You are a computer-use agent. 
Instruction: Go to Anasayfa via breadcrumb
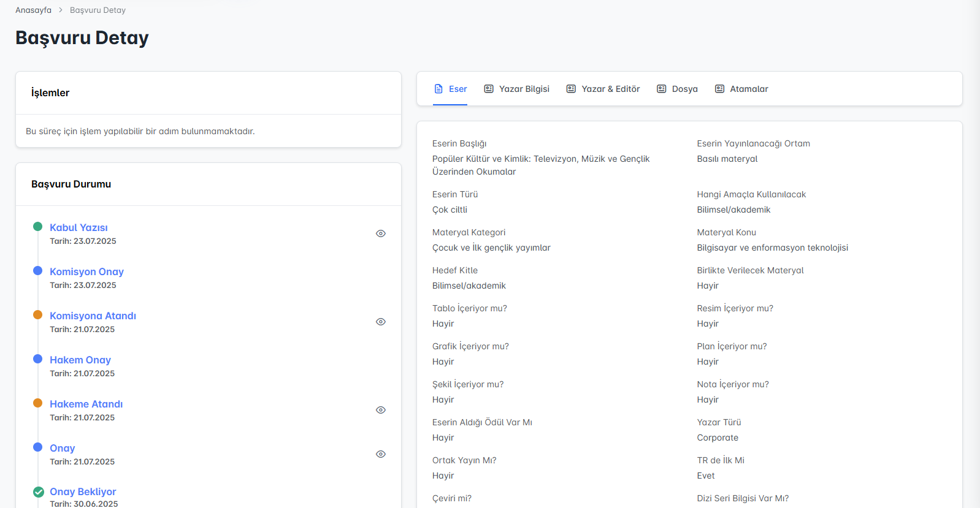pyautogui.click(x=33, y=10)
